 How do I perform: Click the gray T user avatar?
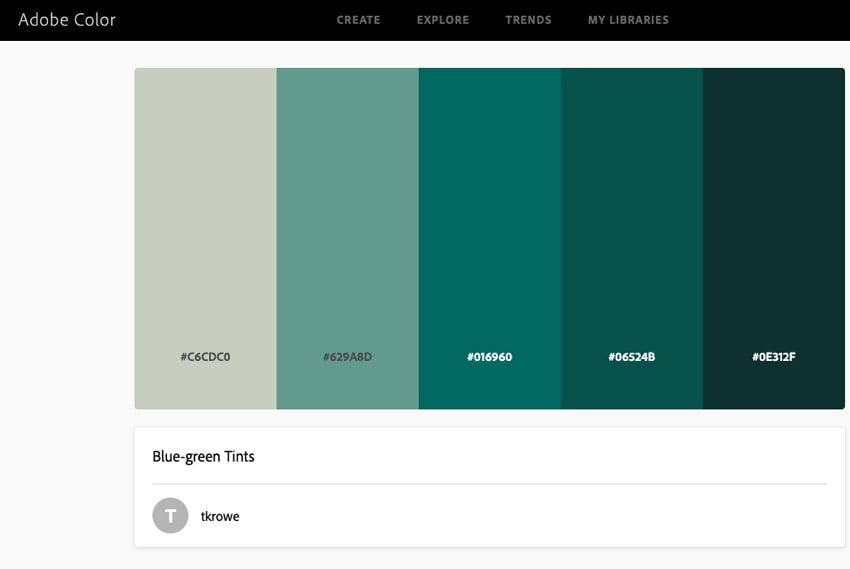[170, 516]
